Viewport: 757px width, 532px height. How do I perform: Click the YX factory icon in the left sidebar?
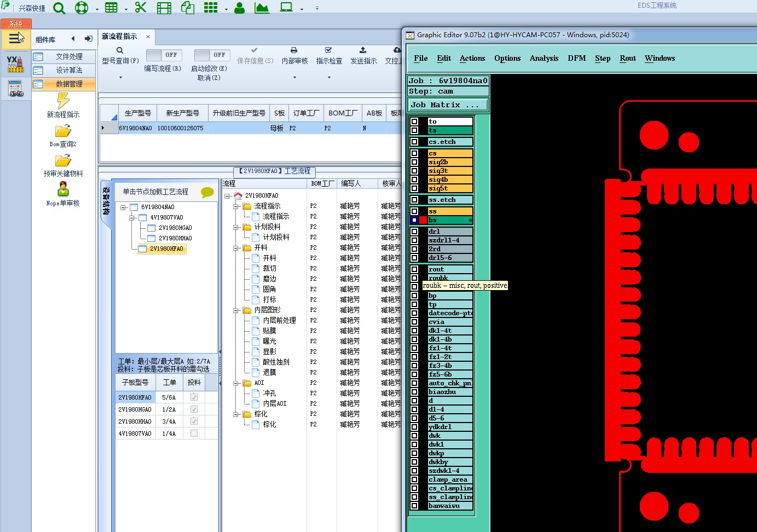tap(16, 63)
